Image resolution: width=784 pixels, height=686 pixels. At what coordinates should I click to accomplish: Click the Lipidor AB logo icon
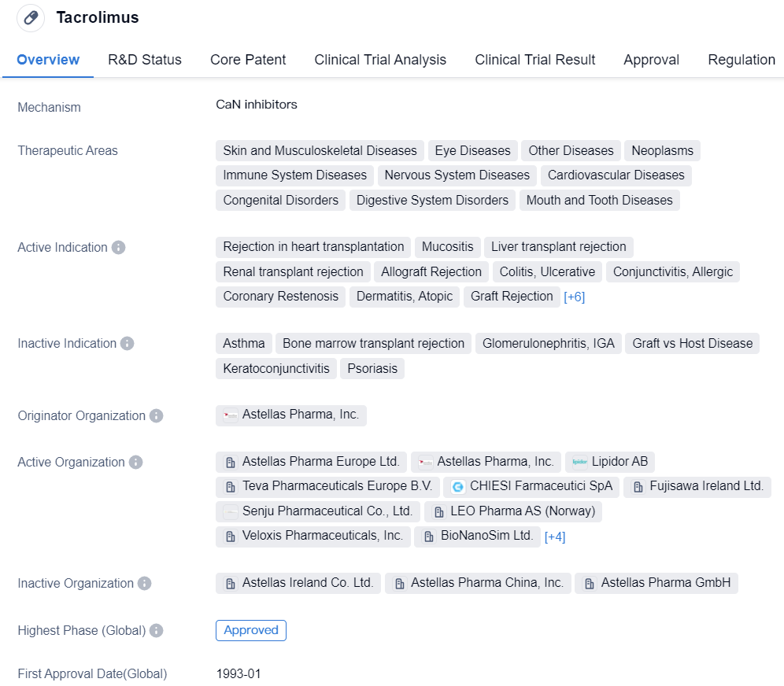[x=579, y=462]
